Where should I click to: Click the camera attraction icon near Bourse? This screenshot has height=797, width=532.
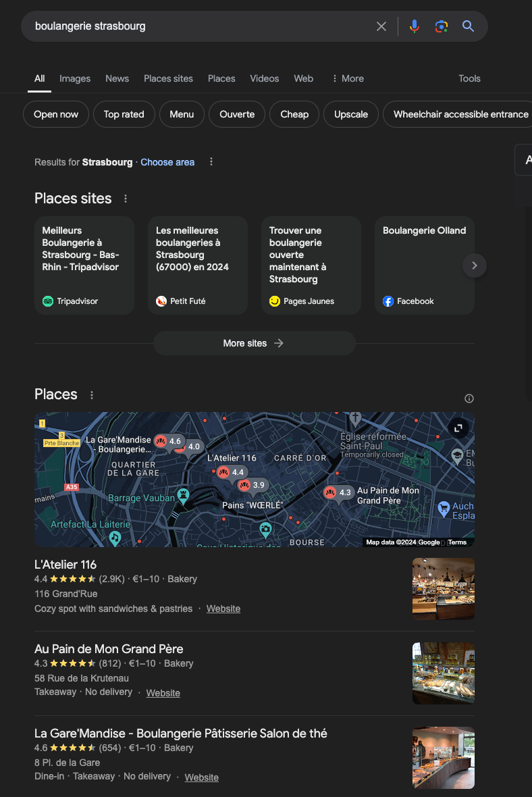(265, 530)
